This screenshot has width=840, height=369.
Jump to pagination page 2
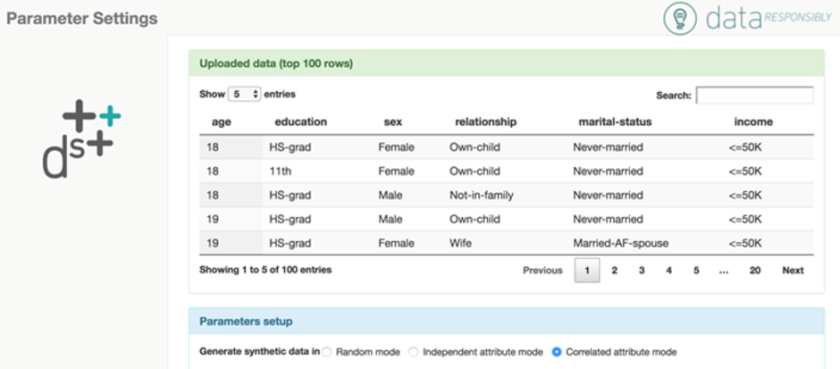coord(614,270)
